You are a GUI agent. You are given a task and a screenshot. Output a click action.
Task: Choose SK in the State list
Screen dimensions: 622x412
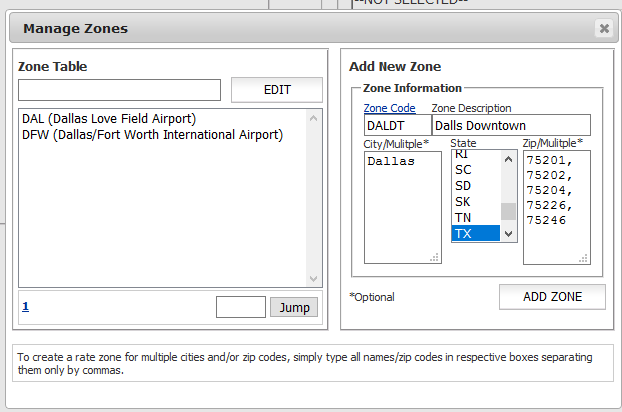[476, 201]
